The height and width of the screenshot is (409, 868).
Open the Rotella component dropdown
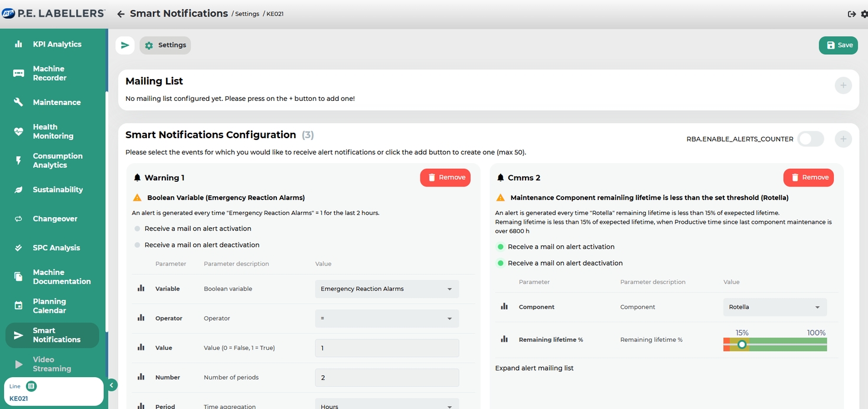(775, 307)
